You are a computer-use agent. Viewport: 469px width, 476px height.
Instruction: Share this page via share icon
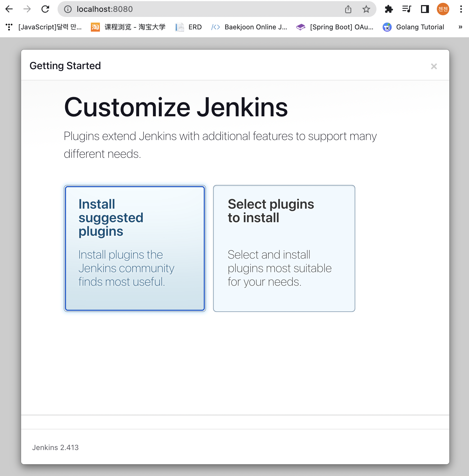point(348,9)
